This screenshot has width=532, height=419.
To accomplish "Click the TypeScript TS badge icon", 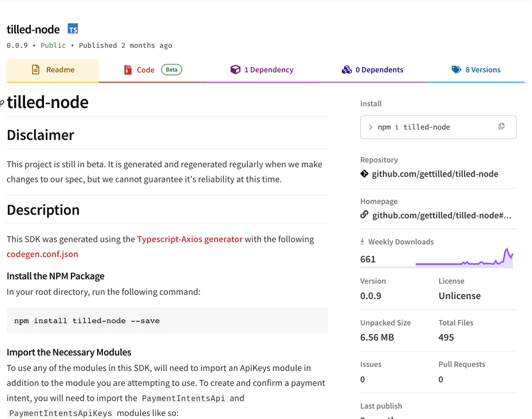I will point(72,29).
